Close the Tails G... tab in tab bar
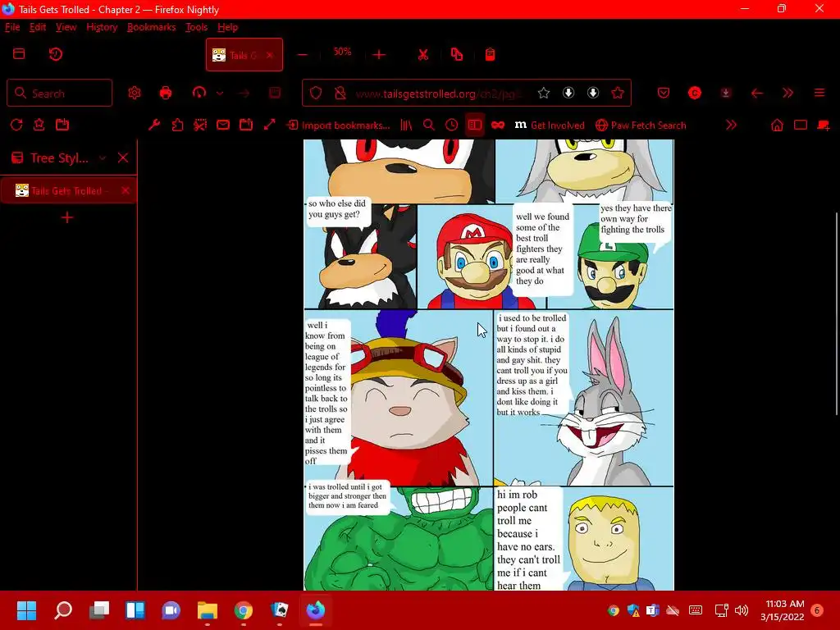The height and width of the screenshot is (630, 840). click(x=269, y=55)
